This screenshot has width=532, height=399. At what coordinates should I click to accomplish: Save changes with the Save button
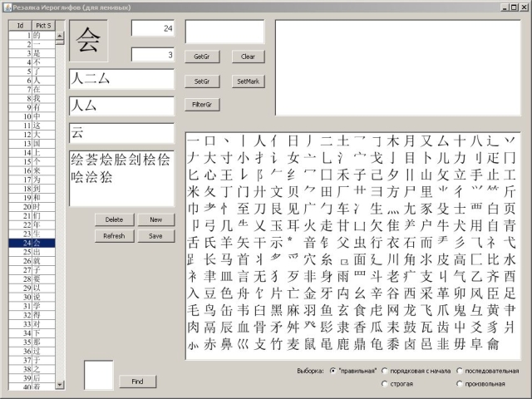[x=155, y=236]
